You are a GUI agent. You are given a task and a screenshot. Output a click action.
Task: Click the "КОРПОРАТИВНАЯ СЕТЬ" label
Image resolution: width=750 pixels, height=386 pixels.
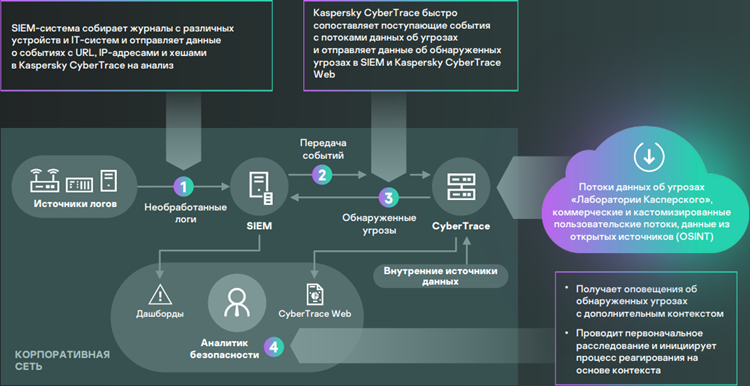(x=62, y=361)
